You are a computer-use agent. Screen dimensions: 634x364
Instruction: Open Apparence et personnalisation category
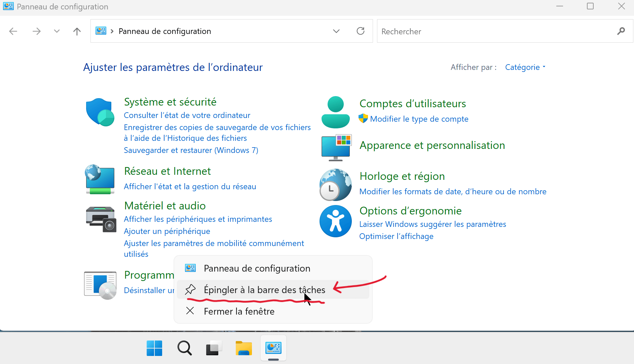click(432, 145)
